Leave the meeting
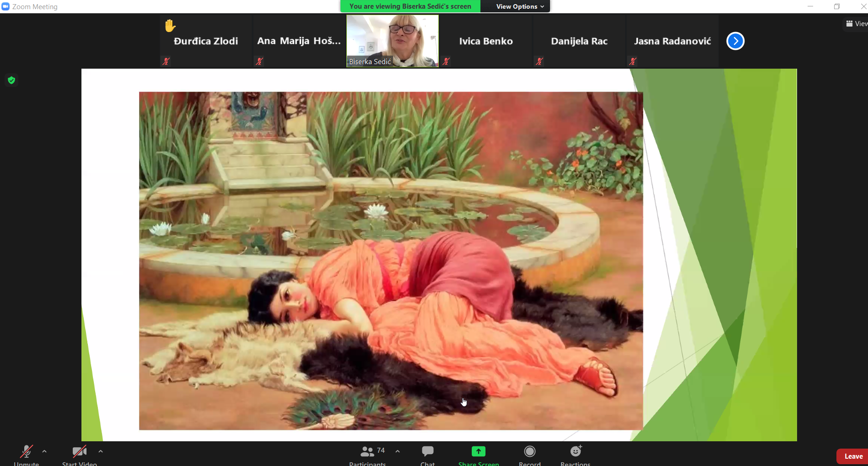Viewport: 868px width, 466px height. click(x=852, y=456)
